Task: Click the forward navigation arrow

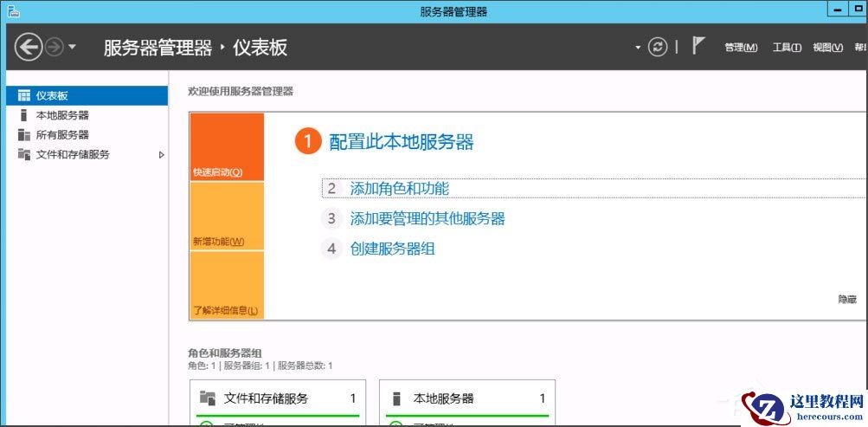Action: (x=54, y=48)
